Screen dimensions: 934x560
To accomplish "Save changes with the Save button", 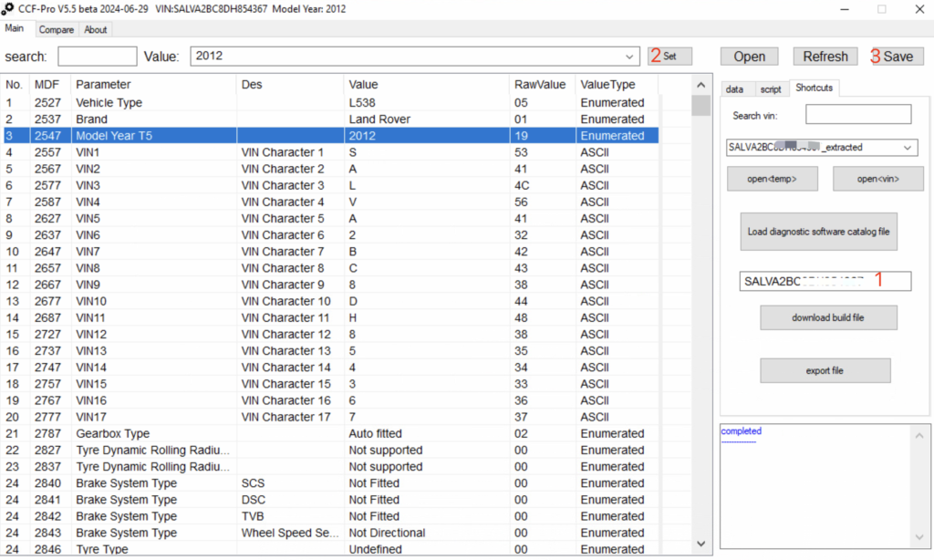I will [899, 56].
